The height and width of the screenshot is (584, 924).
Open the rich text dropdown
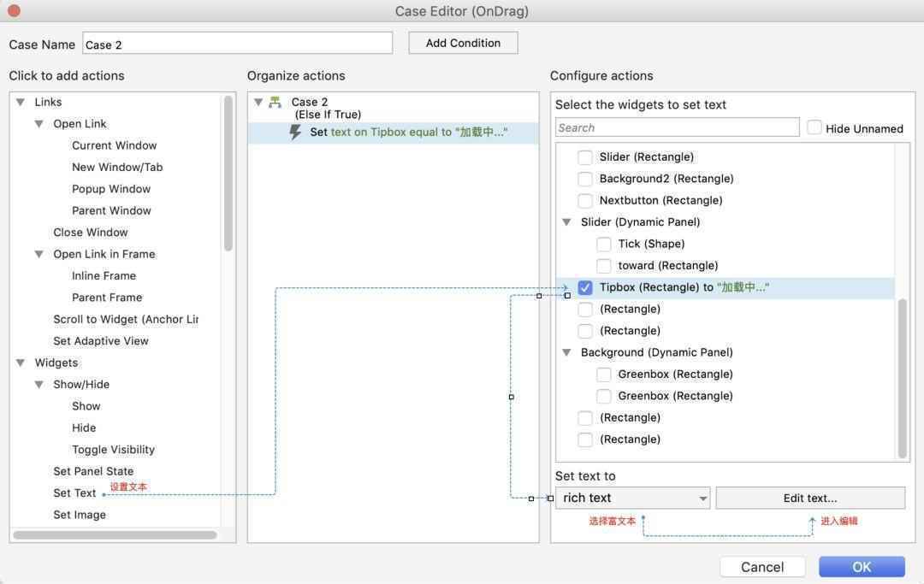[633, 498]
